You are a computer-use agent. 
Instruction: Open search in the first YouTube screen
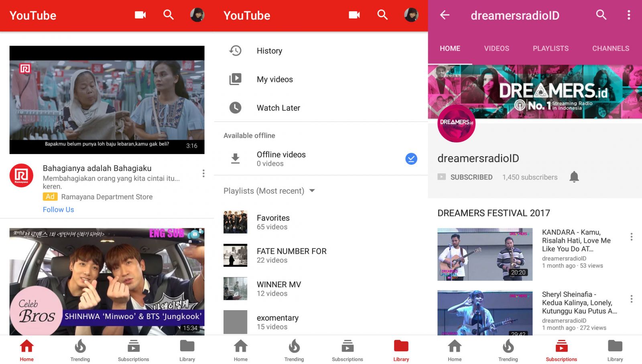[169, 15]
